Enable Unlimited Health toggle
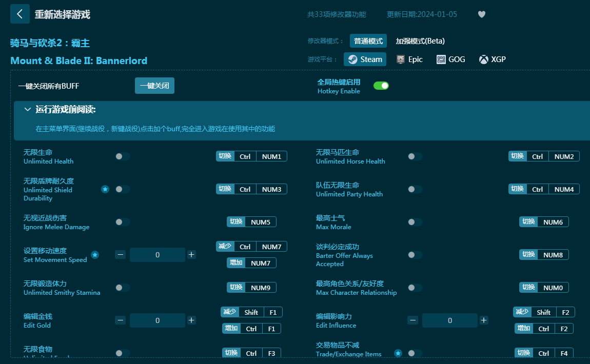The image size is (590, 364). (x=123, y=156)
